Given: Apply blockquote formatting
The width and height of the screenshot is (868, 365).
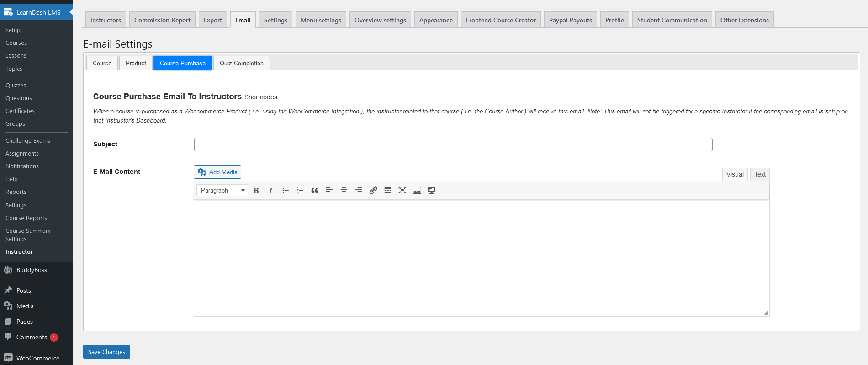Looking at the screenshot, I should coord(315,191).
